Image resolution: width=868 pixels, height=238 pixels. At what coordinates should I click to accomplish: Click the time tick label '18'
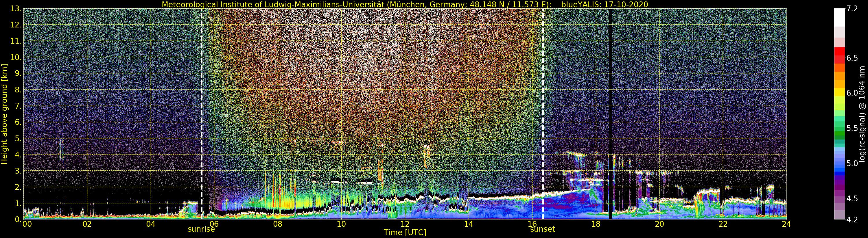pos(596,224)
